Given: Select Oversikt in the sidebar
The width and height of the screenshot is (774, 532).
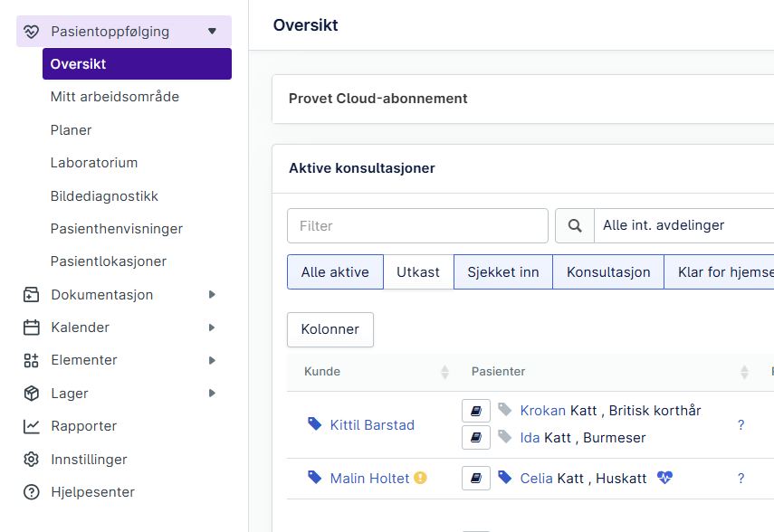Looking at the screenshot, I should coord(137,63).
